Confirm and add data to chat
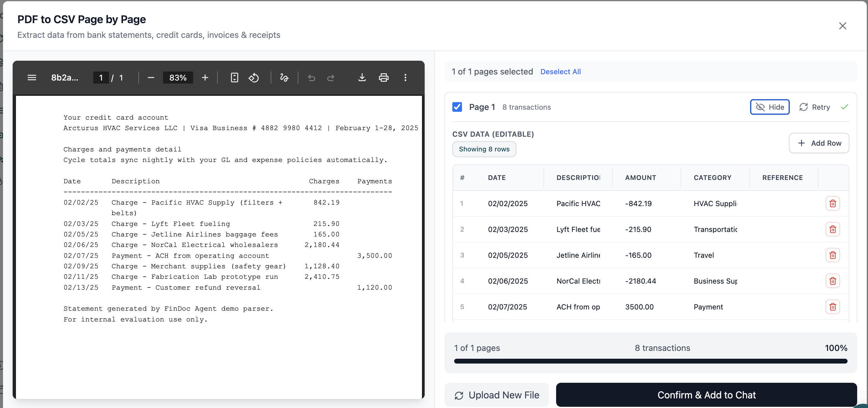The image size is (868, 408). click(706, 395)
